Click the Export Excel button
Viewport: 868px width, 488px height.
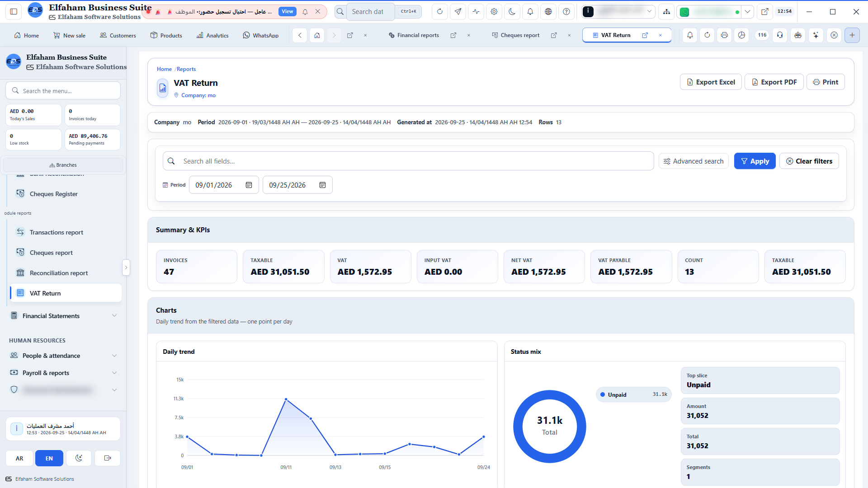(x=711, y=82)
